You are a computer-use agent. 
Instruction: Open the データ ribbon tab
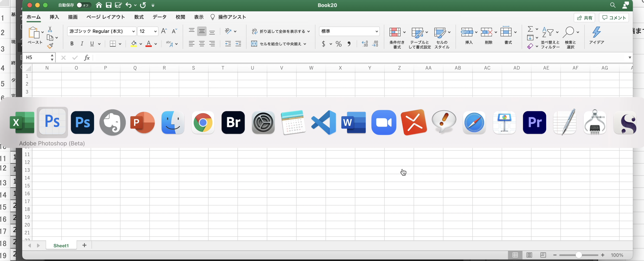click(x=160, y=17)
